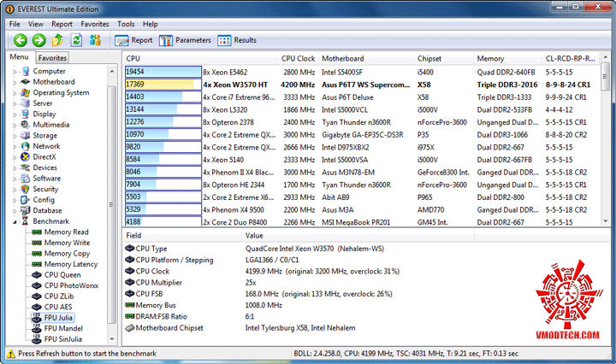The height and width of the screenshot is (364, 616).
Task: Select the Devices tree icon
Action: [x=26, y=167]
